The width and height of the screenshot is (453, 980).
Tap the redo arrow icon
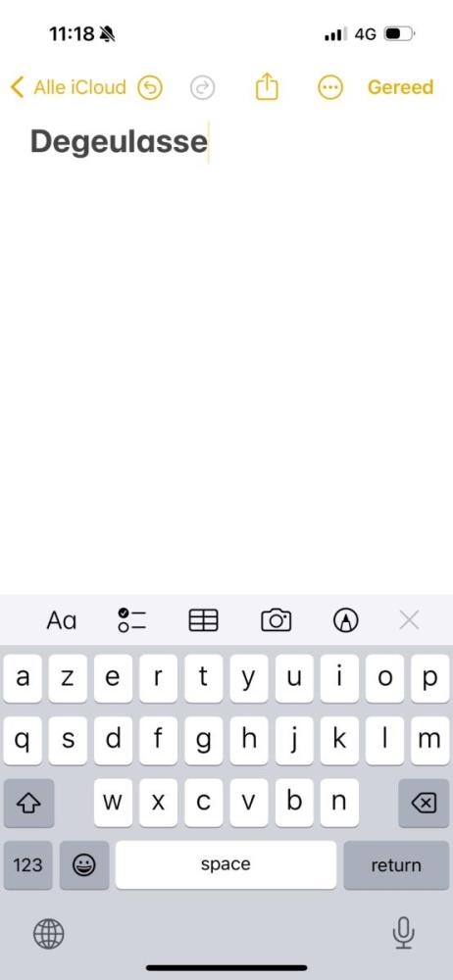point(203,87)
